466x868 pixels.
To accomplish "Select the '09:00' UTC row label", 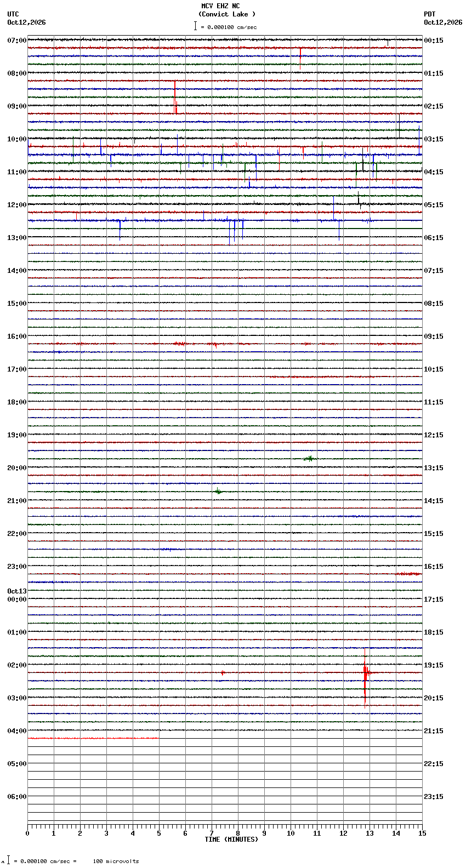I will [17, 106].
